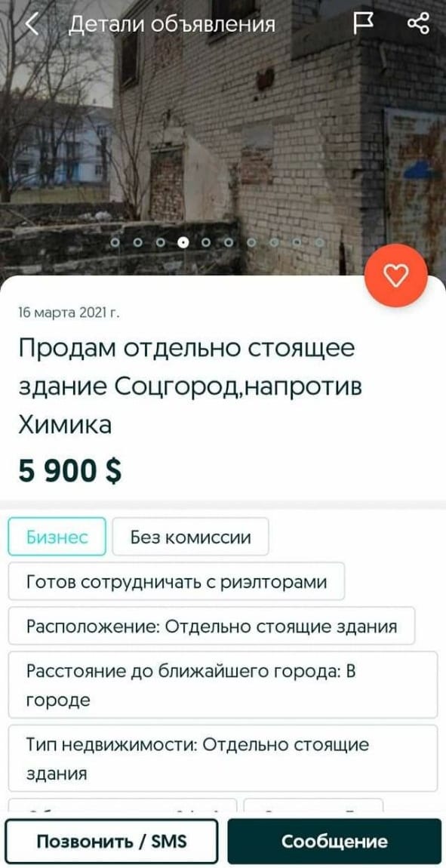The width and height of the screenshot is (446, 868).
Task: Tap the Без комиссии tag
Action: point(190,537)
